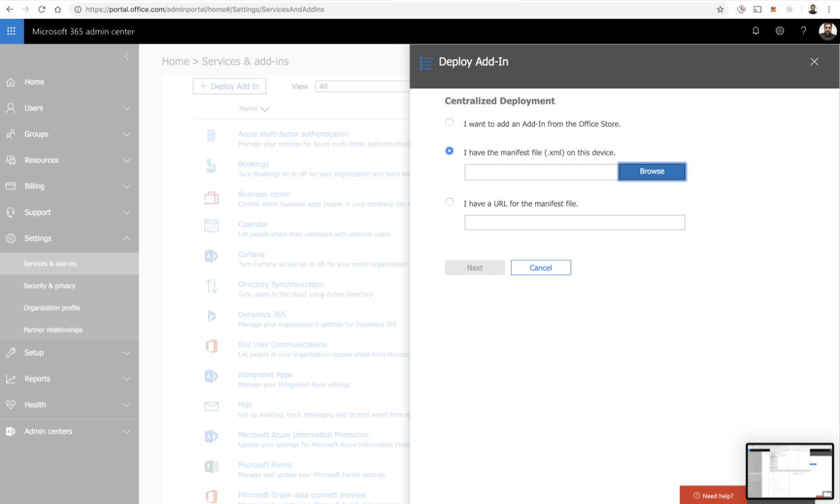Viewport: 840px width, 504px height.
Task: Open Chrome three-dot menu
Action: (829, 9)
